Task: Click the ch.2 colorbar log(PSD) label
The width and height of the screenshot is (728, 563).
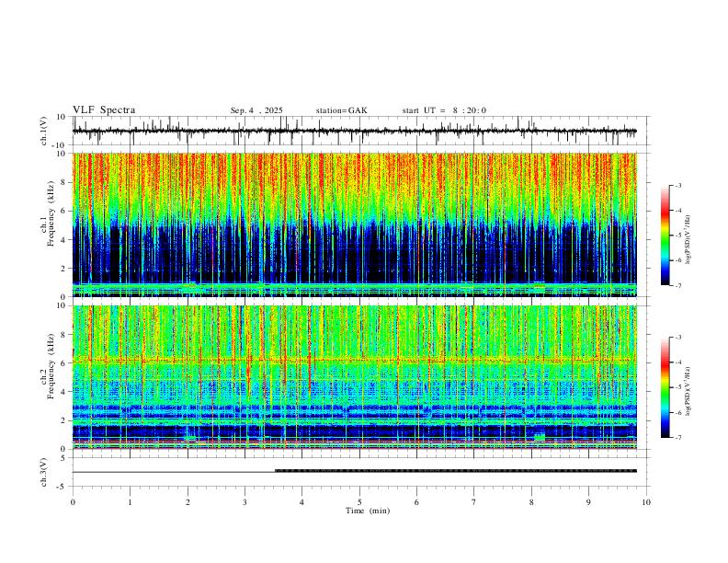Action: coord(688,391)
